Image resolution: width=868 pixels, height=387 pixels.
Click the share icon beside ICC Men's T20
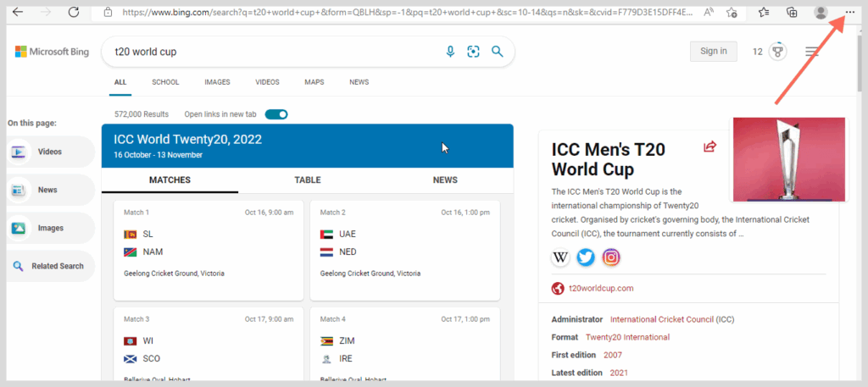pos(709,147)
